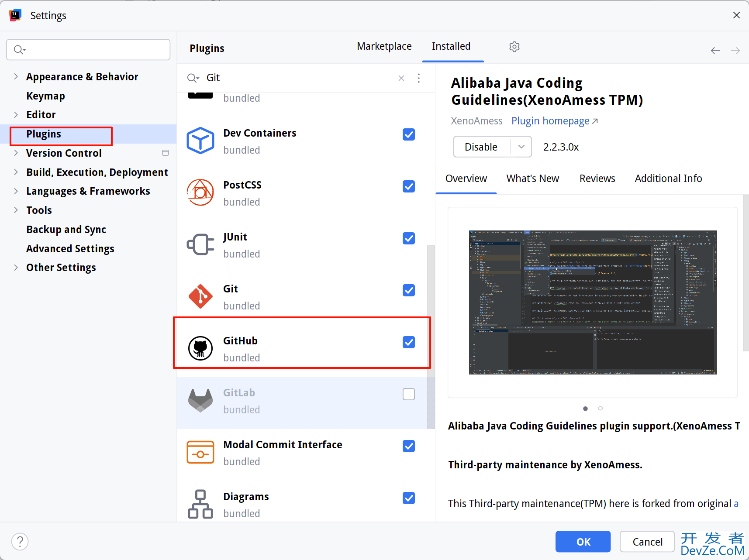Uncheck Modal Commit Interface plugin
This screenshot has height=560, width=749.
(409, 446)
